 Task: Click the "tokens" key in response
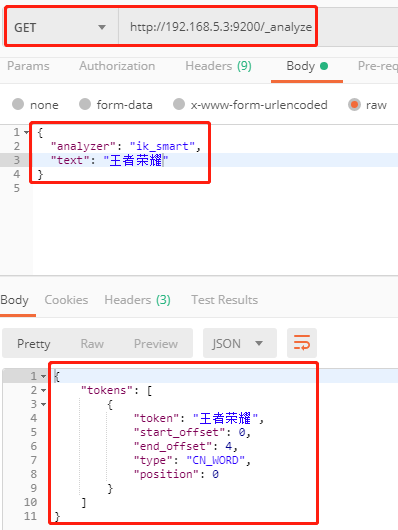click(107, 390)
